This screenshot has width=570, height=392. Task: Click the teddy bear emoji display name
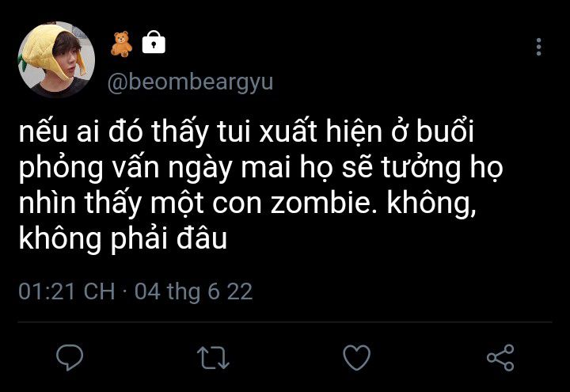122,44
